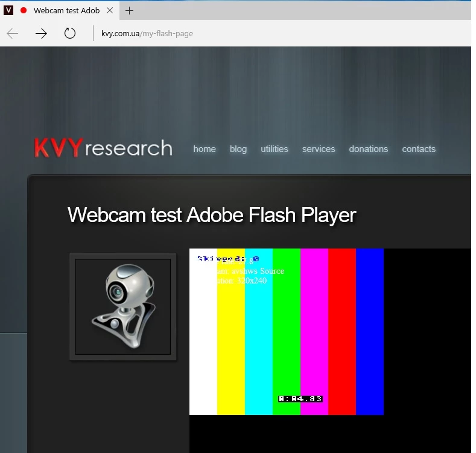The width and height of the screenshot is (476, 453).
Task: Close the Webcam test Adob tab
Action: pos(110,11)
